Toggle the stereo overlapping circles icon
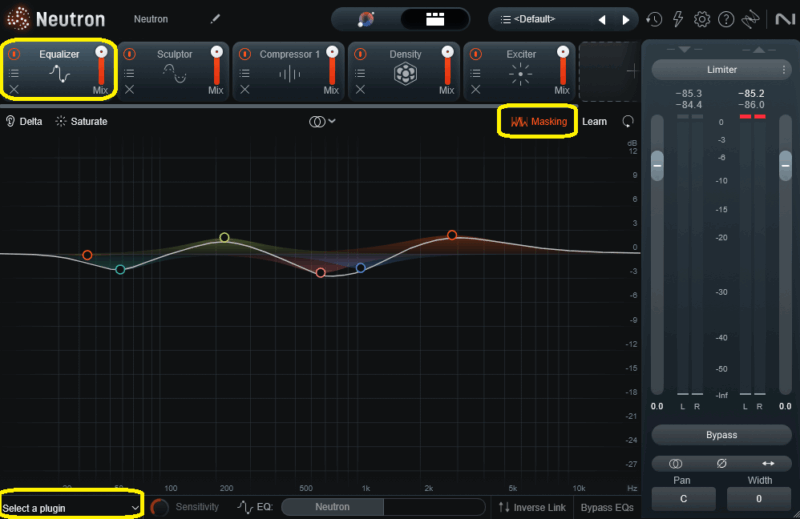Screen dimensions: 800x519 click(x=676, y=463)
